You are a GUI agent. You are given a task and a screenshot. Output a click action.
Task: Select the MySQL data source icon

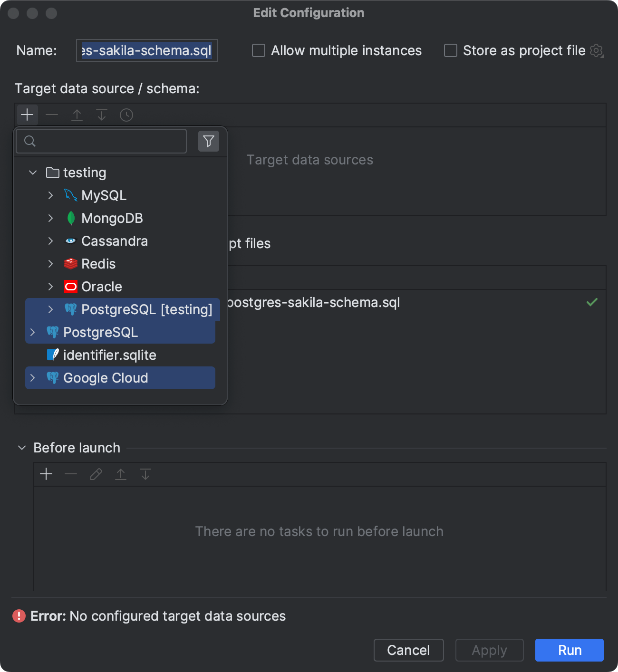[70, 195]
